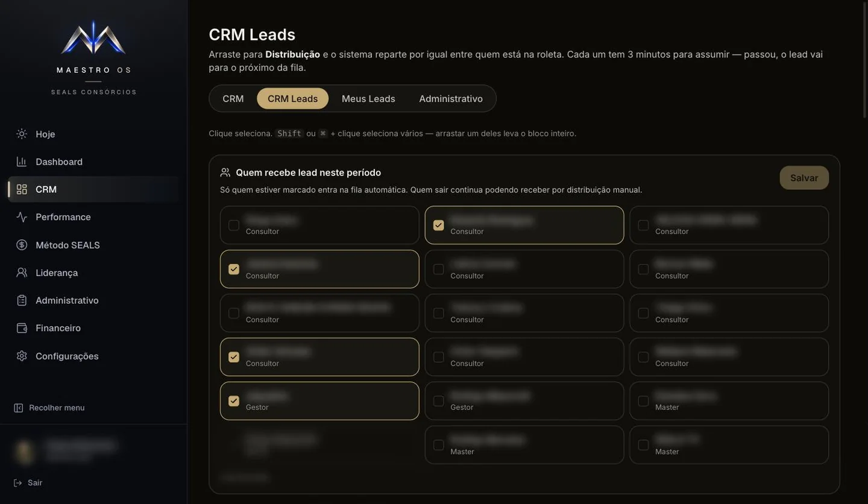Switch to the Meus Leads tab

coord(368,98)
